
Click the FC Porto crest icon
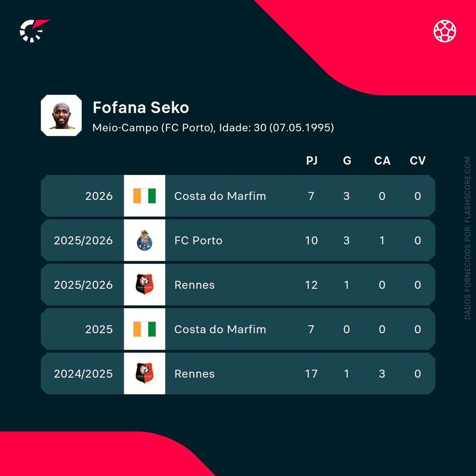point(144,240)
